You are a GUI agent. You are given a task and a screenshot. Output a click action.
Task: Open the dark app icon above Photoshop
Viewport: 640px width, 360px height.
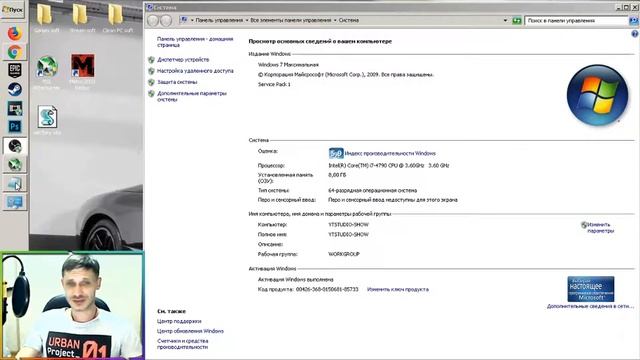15,108
